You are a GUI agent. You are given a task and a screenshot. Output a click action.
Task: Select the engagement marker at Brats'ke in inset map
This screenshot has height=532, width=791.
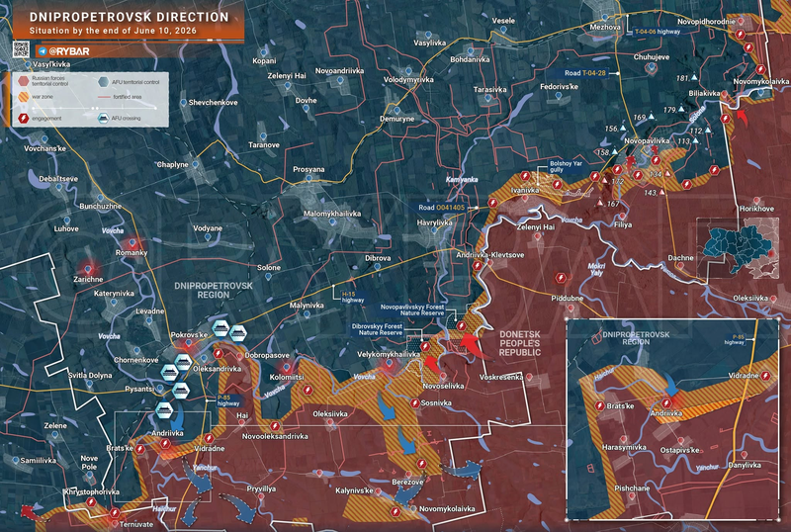point(600,405)
